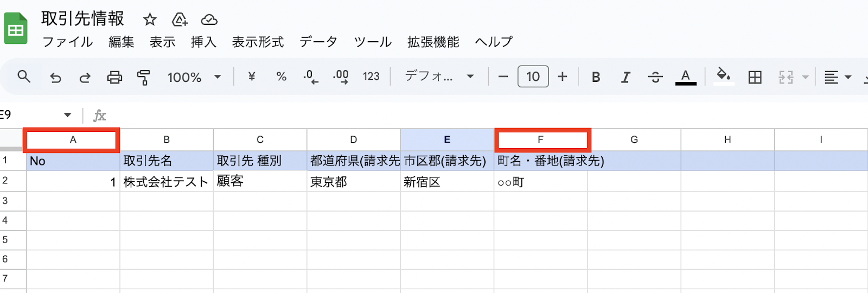Click the redo arrow icon

[85, 77]
